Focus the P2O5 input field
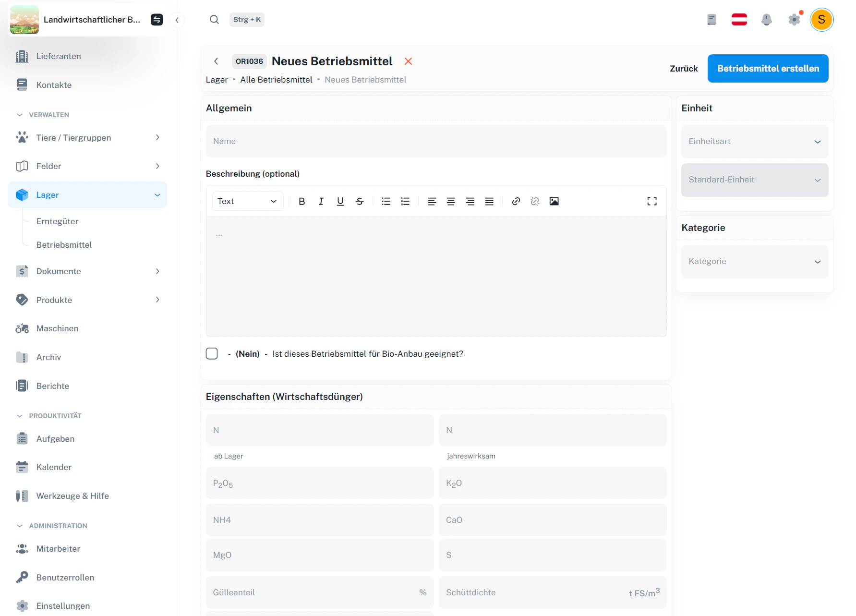This screenshot has height=616, width=856. [x=320, y=483]
